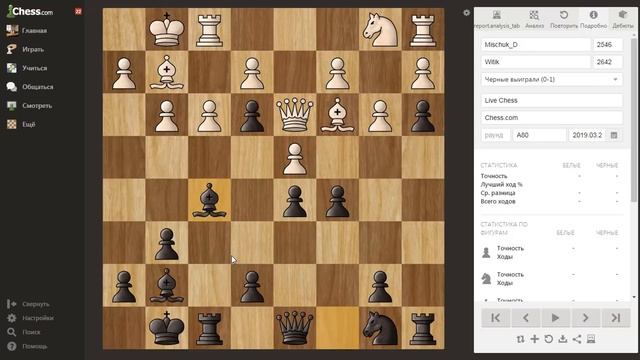Viewport: 640px width, 360px height.
Task: Switch to the report analysis tab
Action: pyautogui.click(x=497, y=20)
